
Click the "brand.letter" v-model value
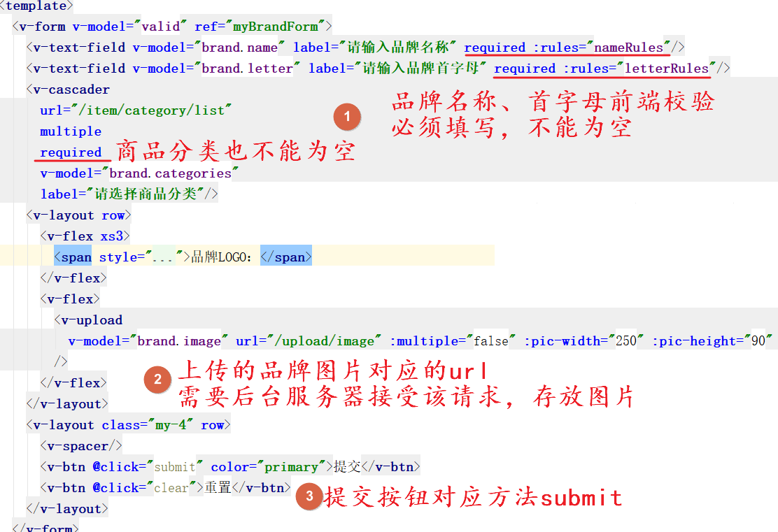[x=247, y=69]
